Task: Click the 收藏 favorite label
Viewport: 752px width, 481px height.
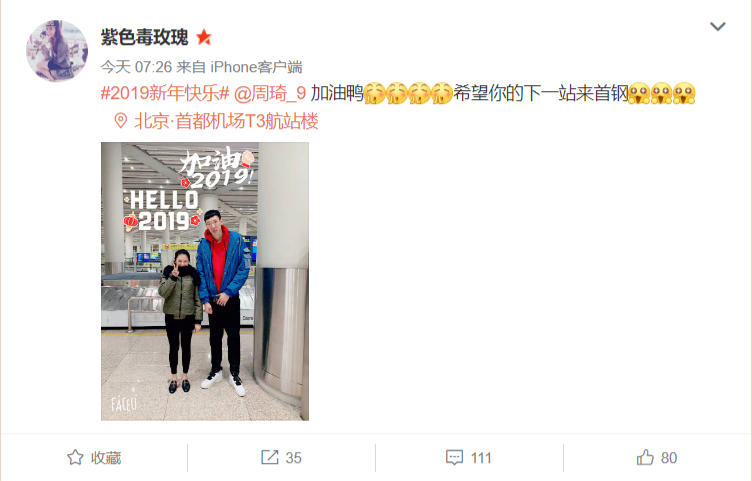Action: point(106,458)
